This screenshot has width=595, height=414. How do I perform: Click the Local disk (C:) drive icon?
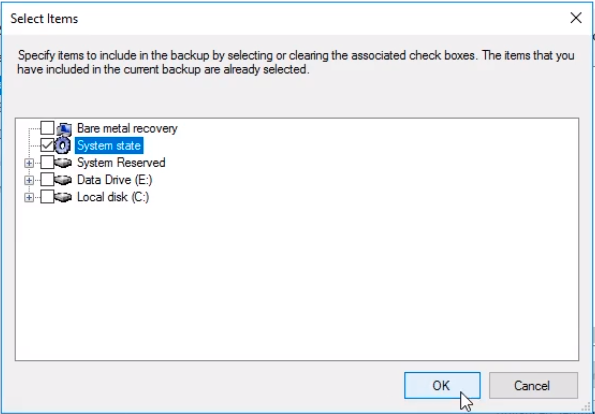tap(63, 197)
